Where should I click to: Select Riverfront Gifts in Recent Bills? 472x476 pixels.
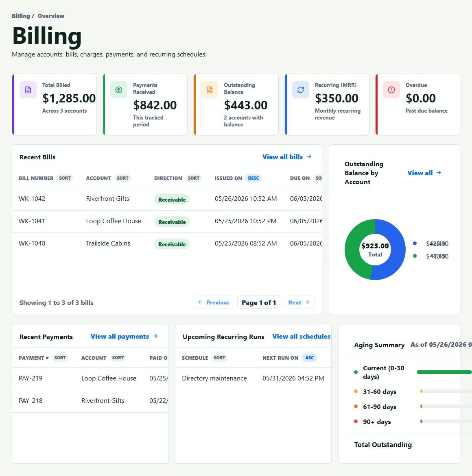(107, 198)
